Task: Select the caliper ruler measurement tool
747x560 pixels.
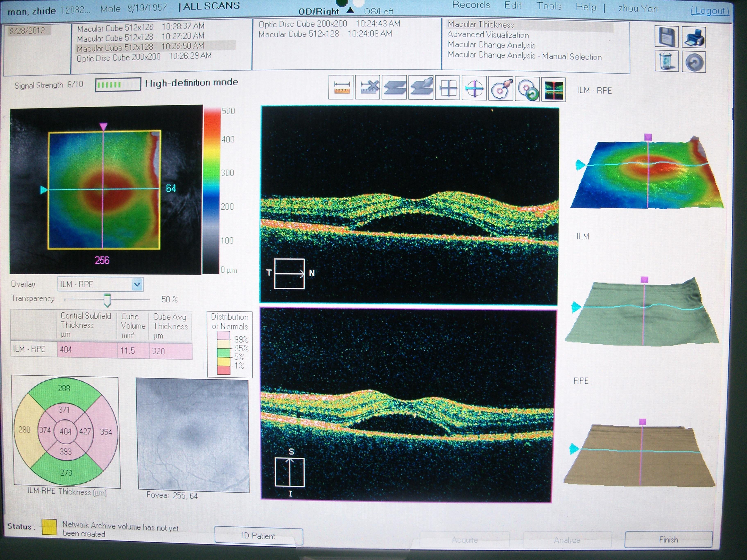Action: coord(341,88)
